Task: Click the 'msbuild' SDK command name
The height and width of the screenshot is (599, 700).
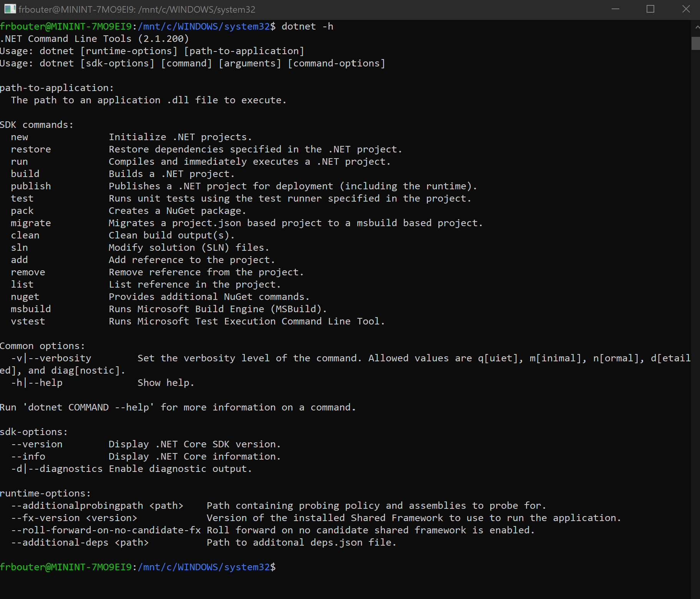Action: [x=31, y=309]
